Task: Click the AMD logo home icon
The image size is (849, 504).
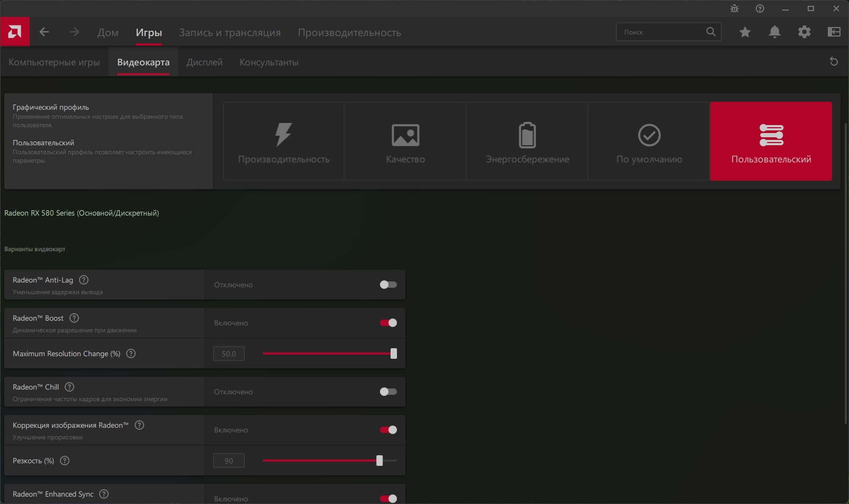Action: click(x=15, y=32)
